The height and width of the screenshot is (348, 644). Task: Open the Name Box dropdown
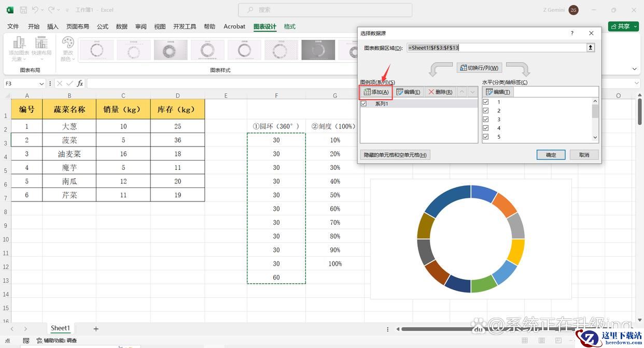pyautogui.click(x=41, y=83)
